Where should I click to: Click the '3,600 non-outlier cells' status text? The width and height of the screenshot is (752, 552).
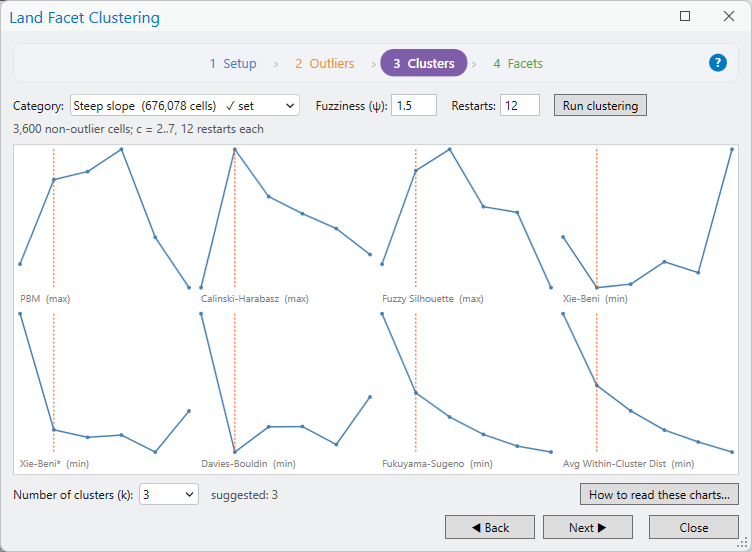click(x=138, y=129)
